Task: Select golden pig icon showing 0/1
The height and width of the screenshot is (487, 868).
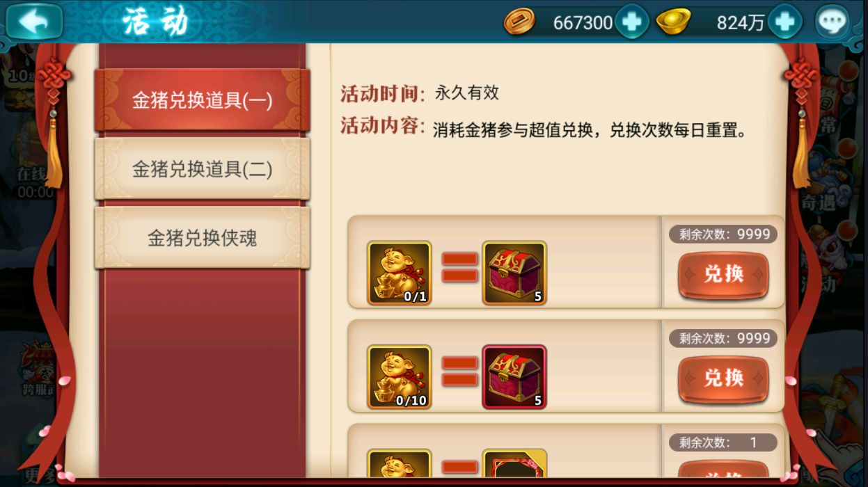Action: [x=400, y=273]
